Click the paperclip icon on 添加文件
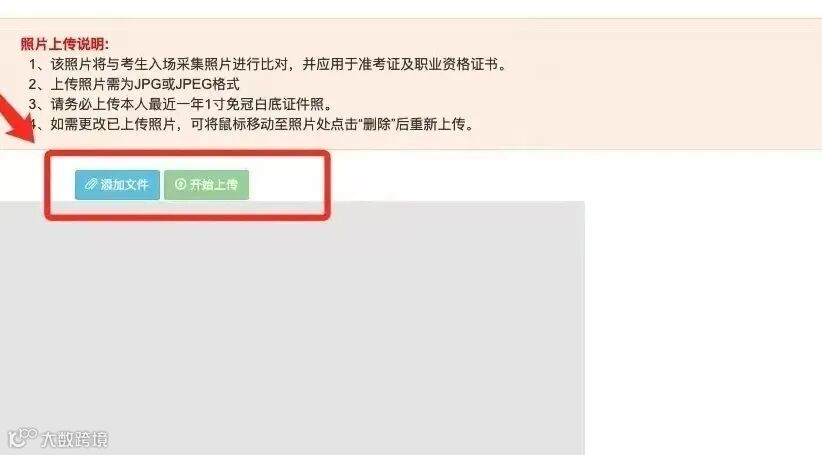The width and height of the screenshot is (822, 455). [x=91, y=185]
